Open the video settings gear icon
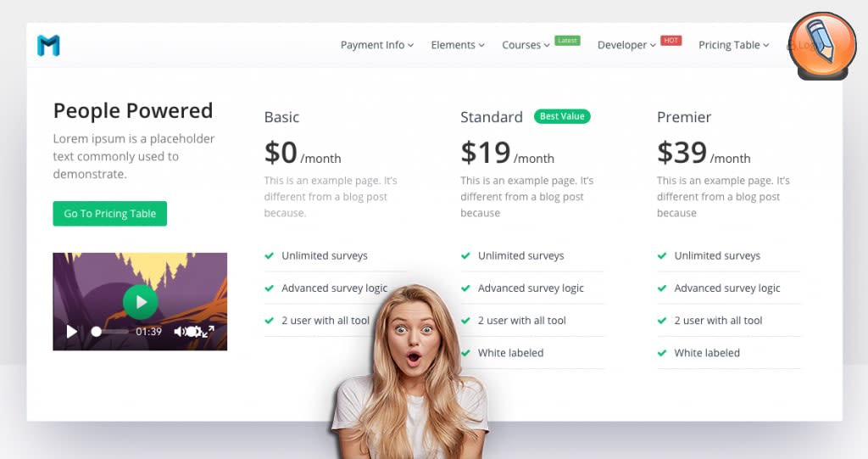The image size is (868, 459). tap(192, 332)
